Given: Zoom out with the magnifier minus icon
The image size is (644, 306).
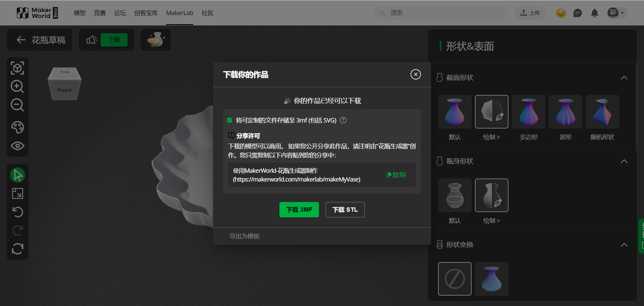Looking at the screenshot, I should pos(17,105).
